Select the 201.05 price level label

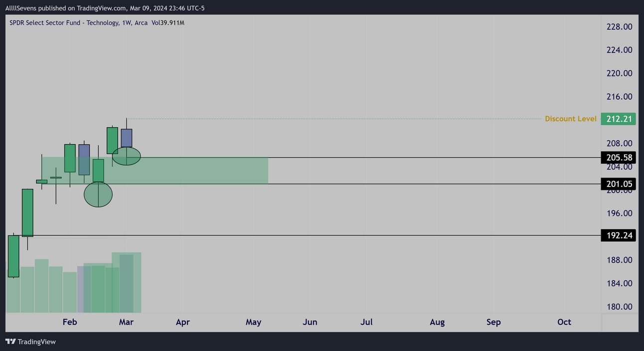pyautogui.click(x=618, y=184)
